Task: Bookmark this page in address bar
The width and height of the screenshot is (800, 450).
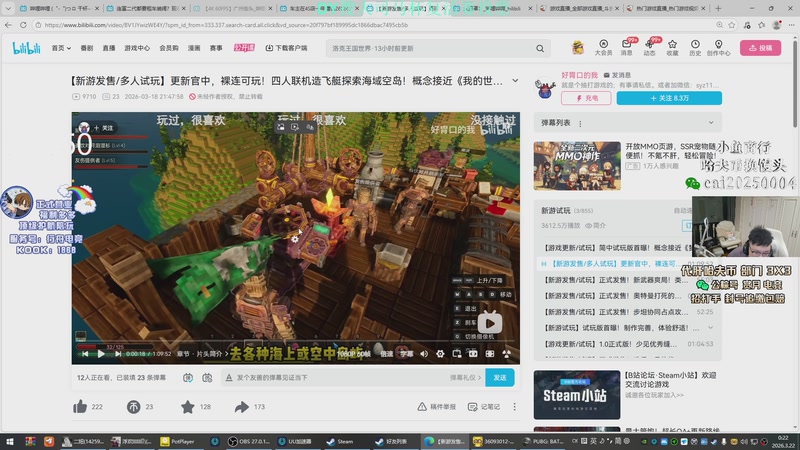Action: 732,24
